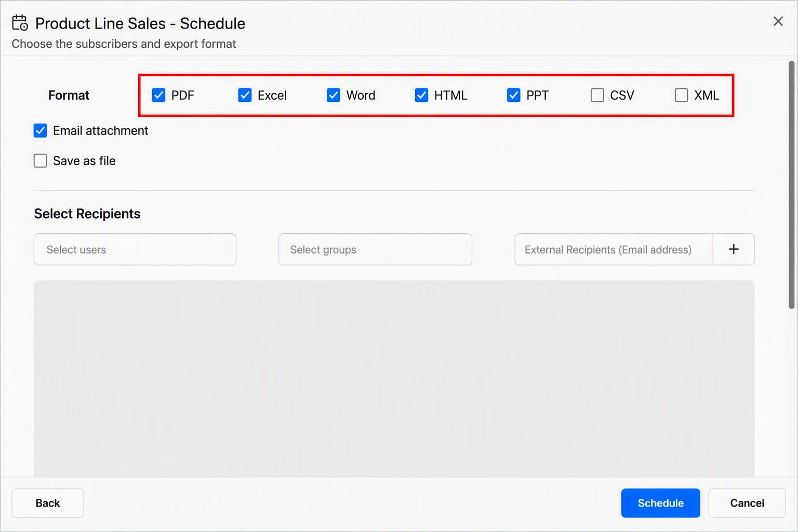The height and width of the screenshot is (532, 798).
Task: Uncheck the Excel format checkbox
Action: click(245, 95)
